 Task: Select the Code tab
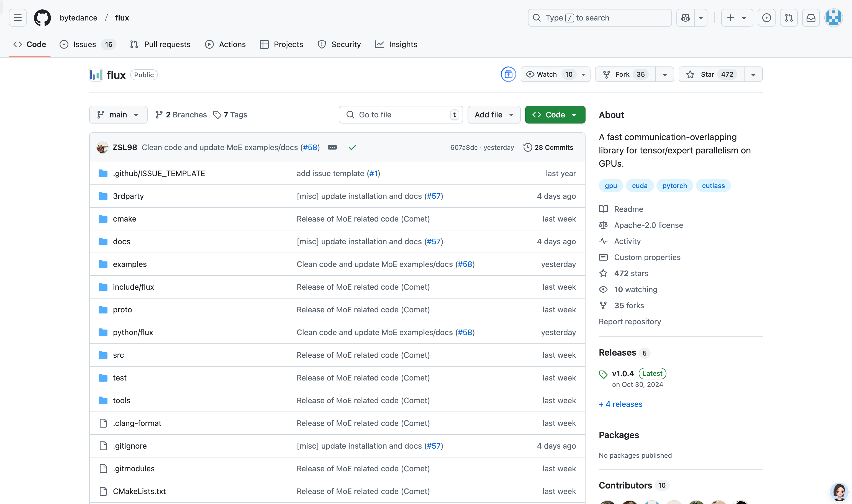coord(30,45)
